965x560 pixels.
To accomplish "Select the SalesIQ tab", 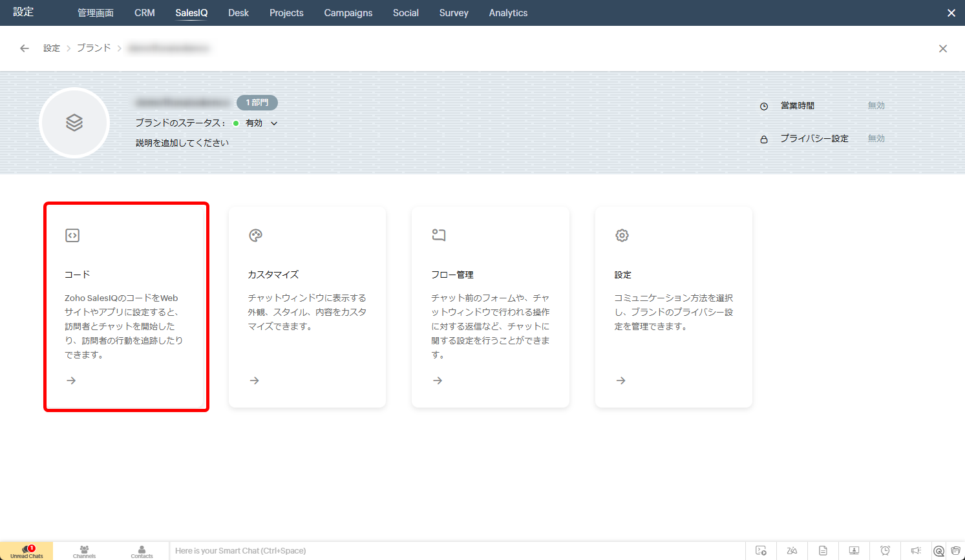I will 191,13.
